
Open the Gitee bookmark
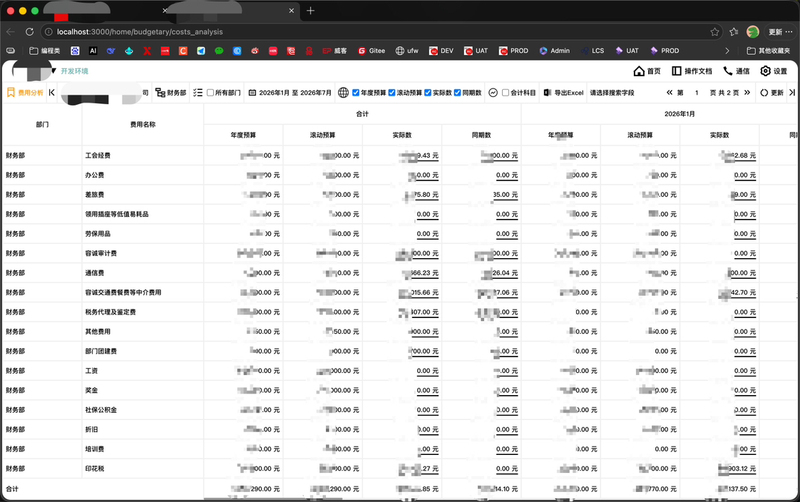pyautogui.click(x=371, y=51)
